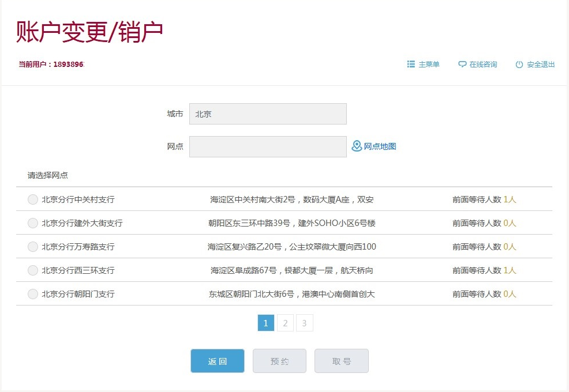This screenshot has height=392, width=569.
Task: Click the online consultation chat bubble icon
Action: 462,65
